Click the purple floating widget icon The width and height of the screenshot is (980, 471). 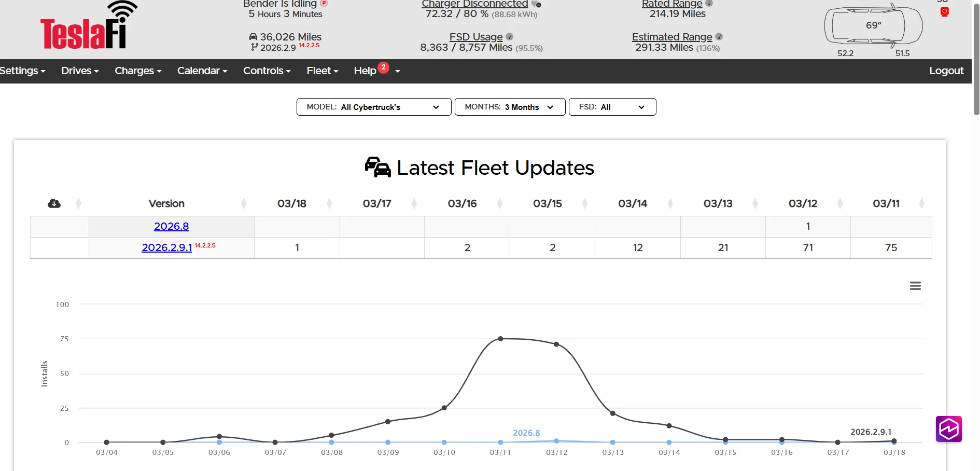[949, 429]
